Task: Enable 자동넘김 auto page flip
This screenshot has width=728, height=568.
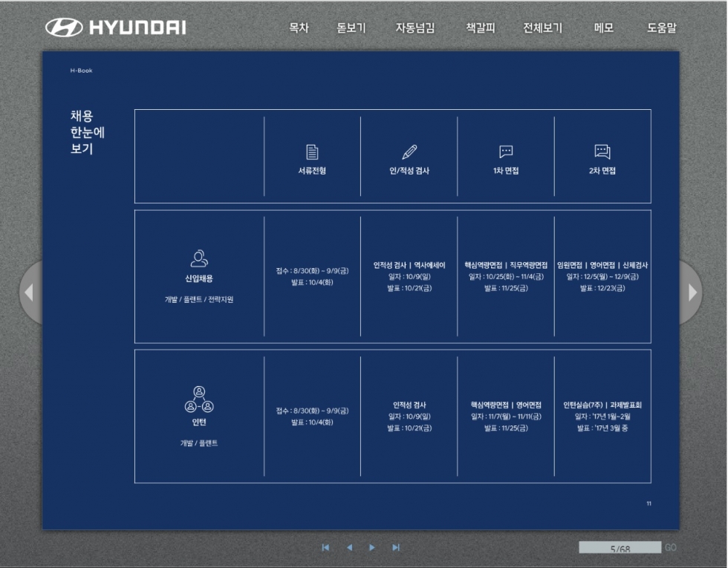Action: [415, 28]
